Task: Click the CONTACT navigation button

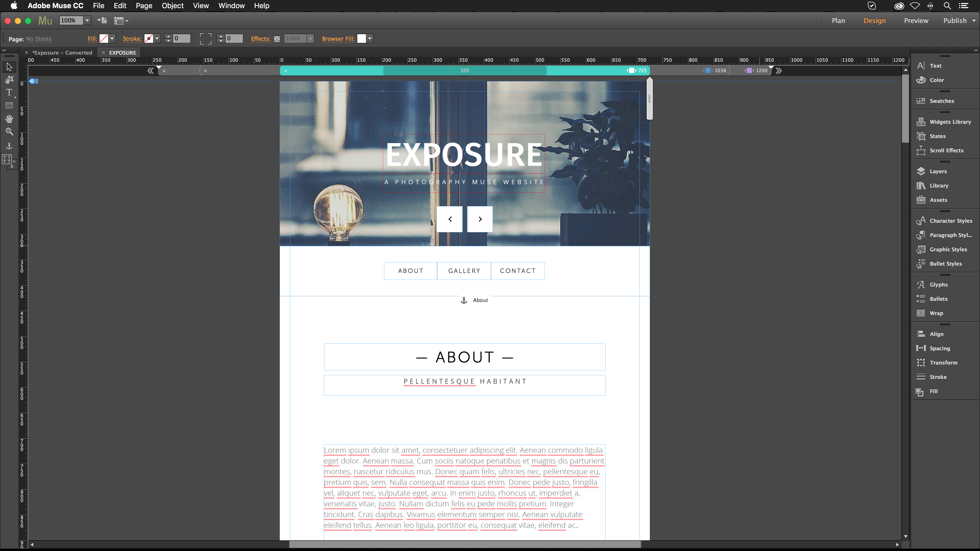Action: 518,271
